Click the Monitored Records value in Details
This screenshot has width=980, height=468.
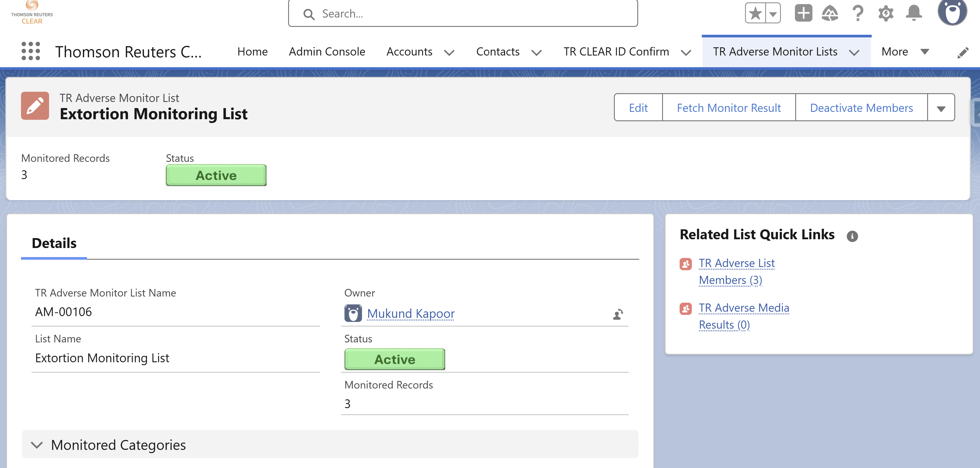pyautogui.click(x=347, y=404)
